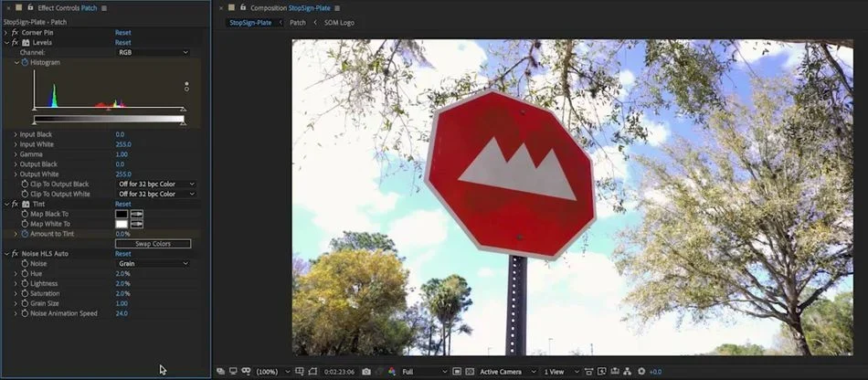
Task: Open the Clip To Output Black dropdown
Action: [156, 185]
